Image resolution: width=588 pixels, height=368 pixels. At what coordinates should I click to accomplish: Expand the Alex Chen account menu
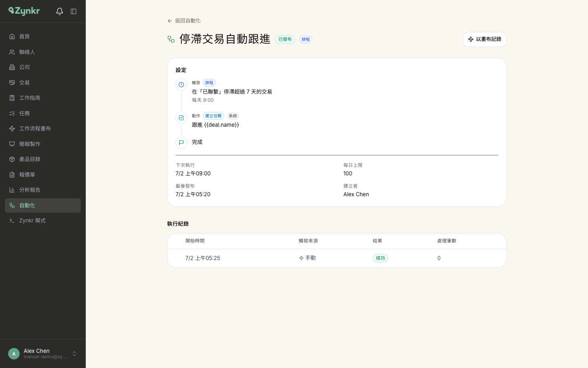pos(74,354)
